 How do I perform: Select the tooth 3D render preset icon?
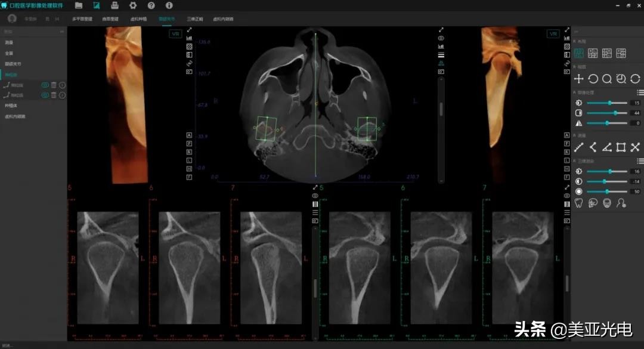point(578,203)
